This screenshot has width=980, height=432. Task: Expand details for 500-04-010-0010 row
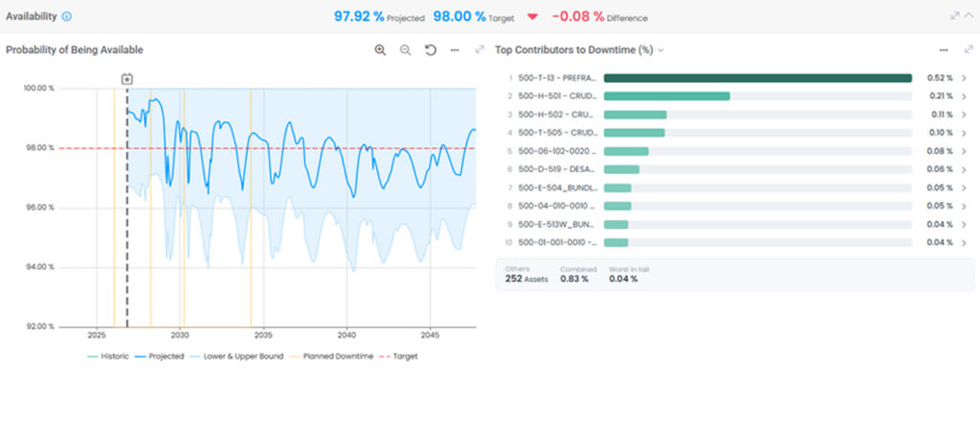[965, 206]
